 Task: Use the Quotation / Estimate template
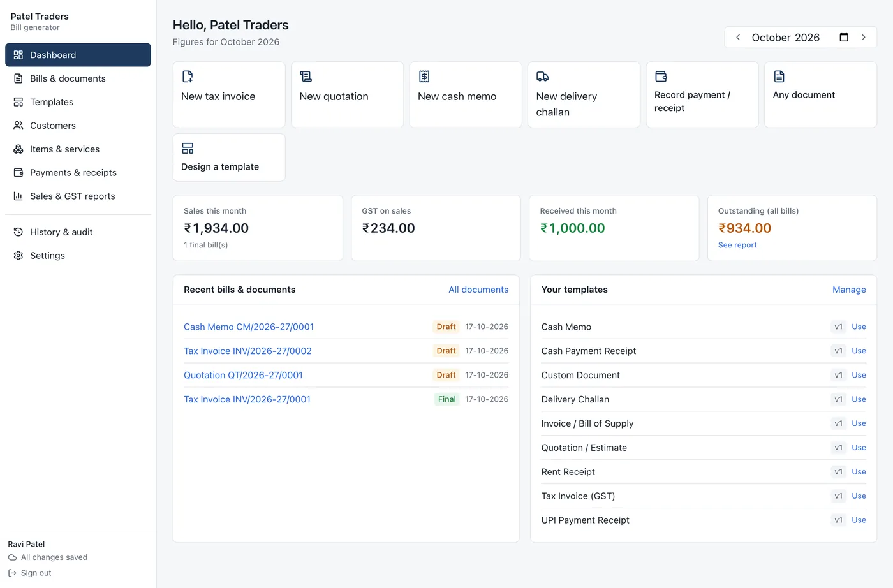[859, 448]
